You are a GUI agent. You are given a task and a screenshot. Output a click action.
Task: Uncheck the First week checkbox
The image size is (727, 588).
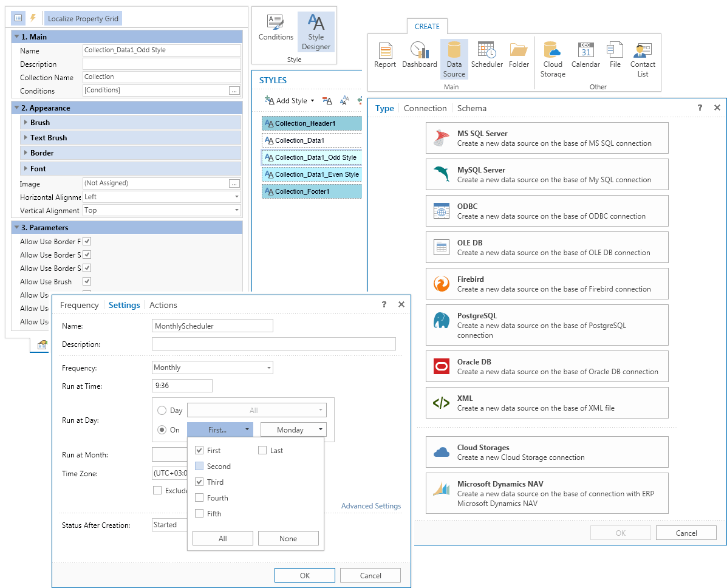pos(199,450)
